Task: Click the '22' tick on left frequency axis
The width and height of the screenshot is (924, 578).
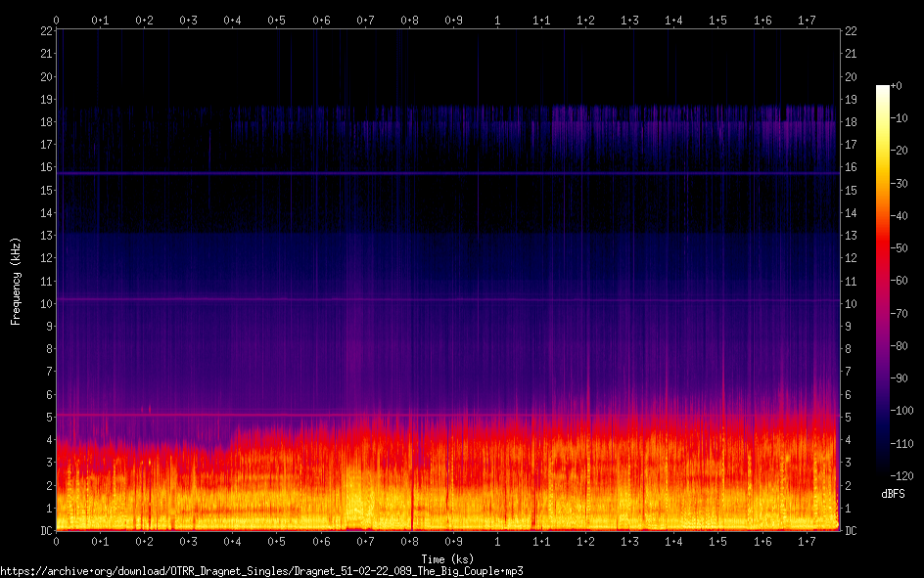Action: coord(45,31)
